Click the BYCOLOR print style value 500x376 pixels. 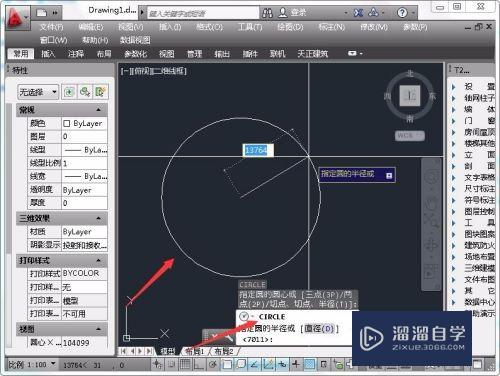(84, 273)
